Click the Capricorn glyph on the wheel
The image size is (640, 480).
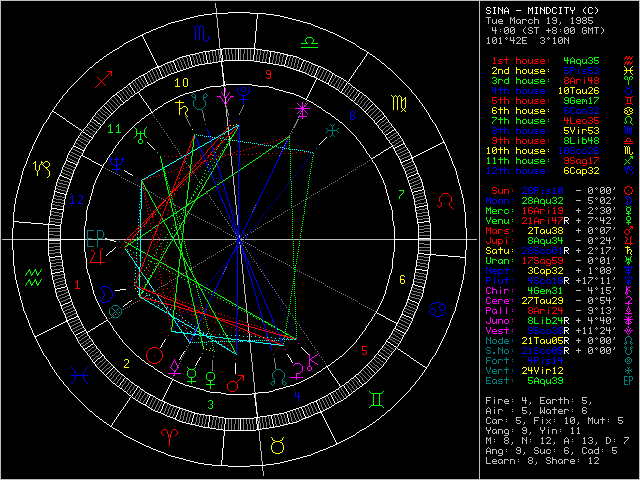(45, 165)
